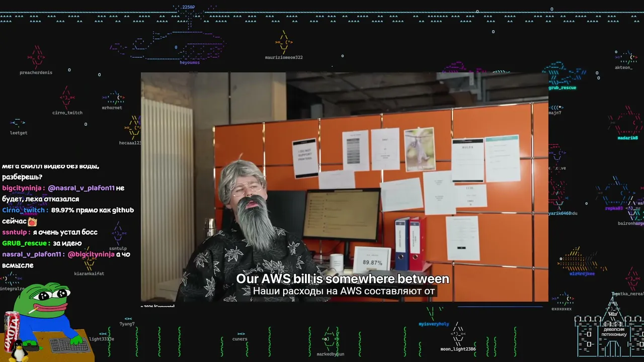Click the mauriziomeow322 name label

click(x=284, y=57)
